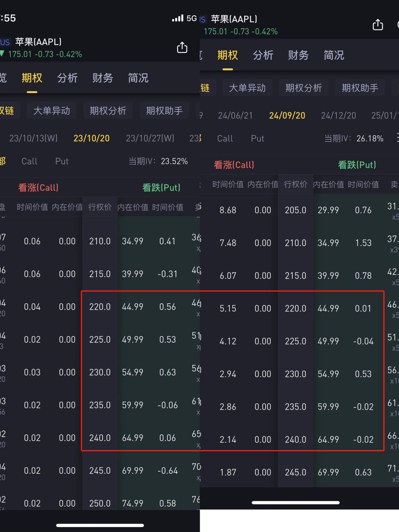
Task: Select 期权分析 in the left screenshot
Action: pos(108,111)
